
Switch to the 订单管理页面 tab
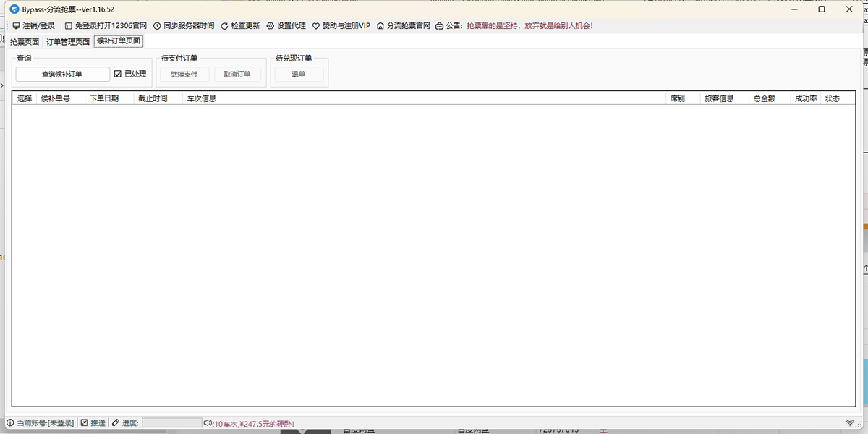click(68, 42)
